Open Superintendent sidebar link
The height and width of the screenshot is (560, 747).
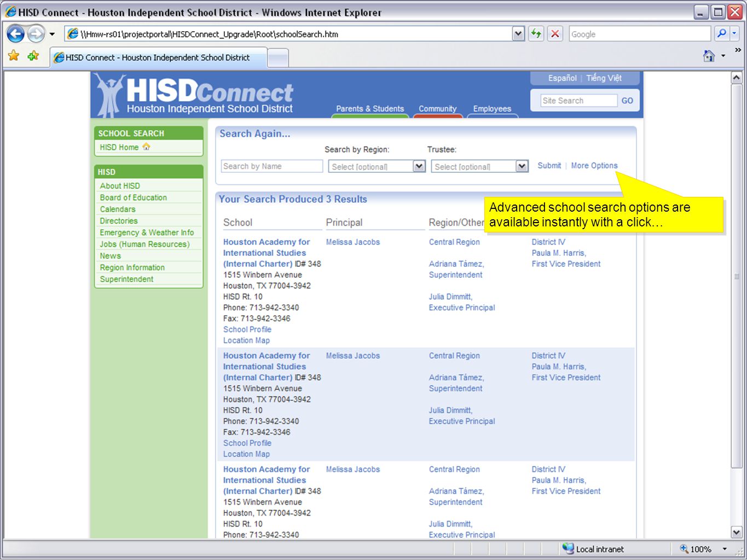126,279
